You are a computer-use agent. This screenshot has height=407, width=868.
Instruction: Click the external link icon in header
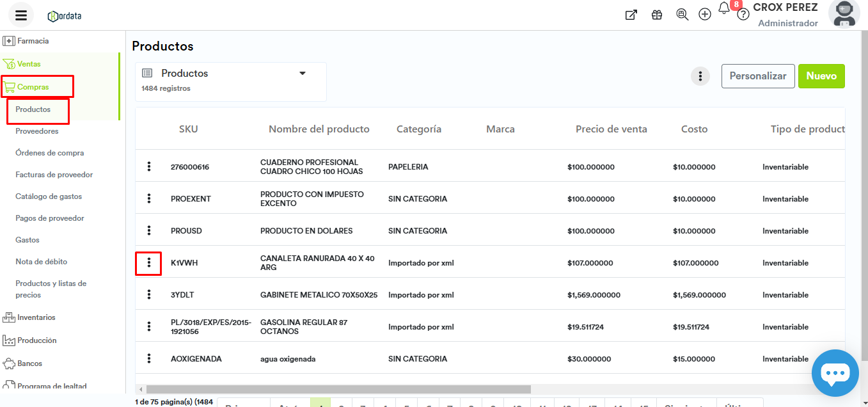point(631,15)
